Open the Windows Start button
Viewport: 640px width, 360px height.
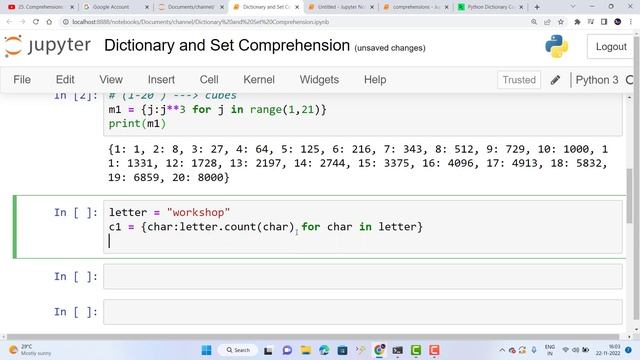[x=207, y=350]
